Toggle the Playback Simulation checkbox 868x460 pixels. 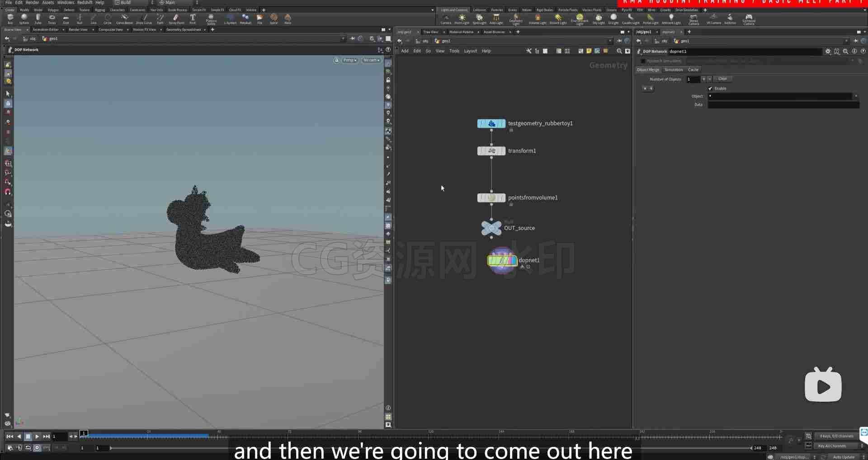tap(643, 61)
